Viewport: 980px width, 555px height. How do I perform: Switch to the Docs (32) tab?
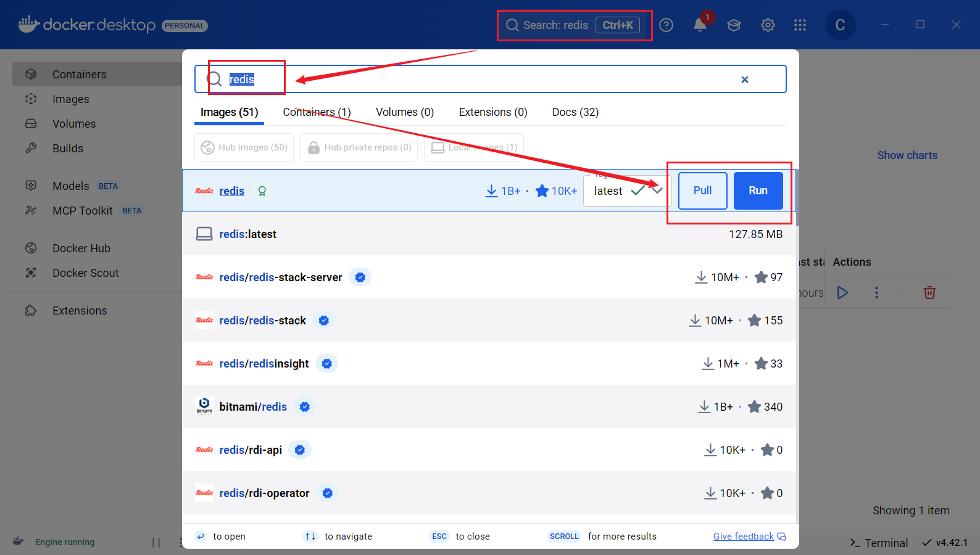coord(575,112)
